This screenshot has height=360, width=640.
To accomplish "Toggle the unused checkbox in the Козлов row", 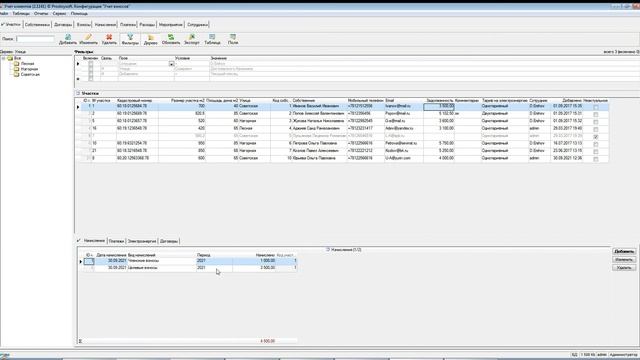I will pyautogui.click(x=596, y=151).
